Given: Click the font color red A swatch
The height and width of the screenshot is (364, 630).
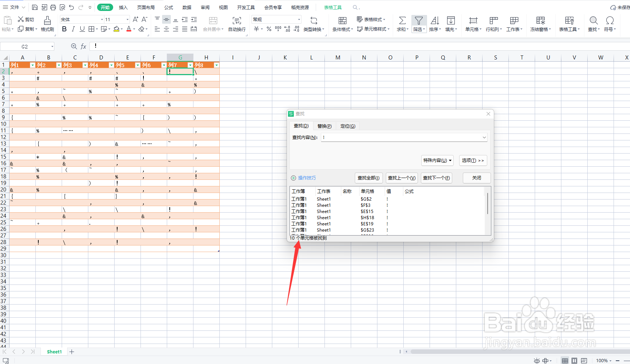Looking at the screenshot, I should [128, 29].
